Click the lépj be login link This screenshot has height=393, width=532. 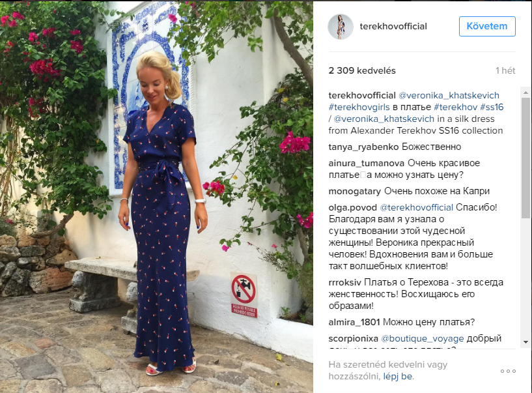[x=398, y=376]
